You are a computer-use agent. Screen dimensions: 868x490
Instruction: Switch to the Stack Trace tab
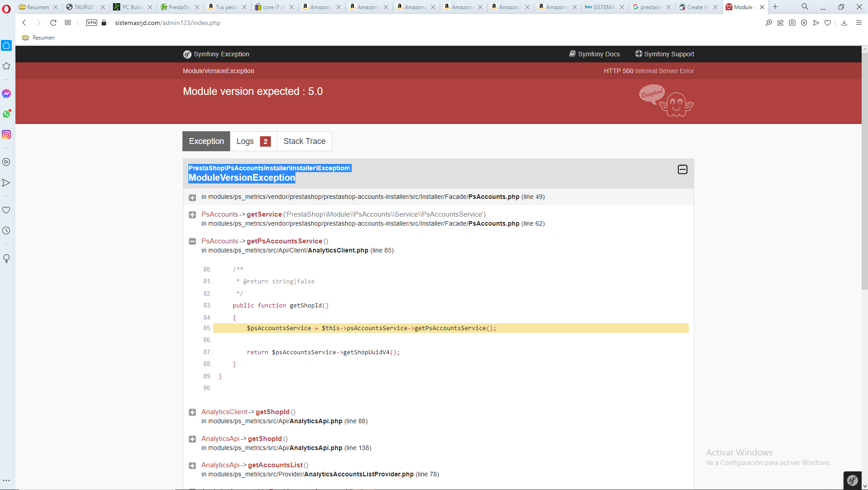[x=304, y=141]
